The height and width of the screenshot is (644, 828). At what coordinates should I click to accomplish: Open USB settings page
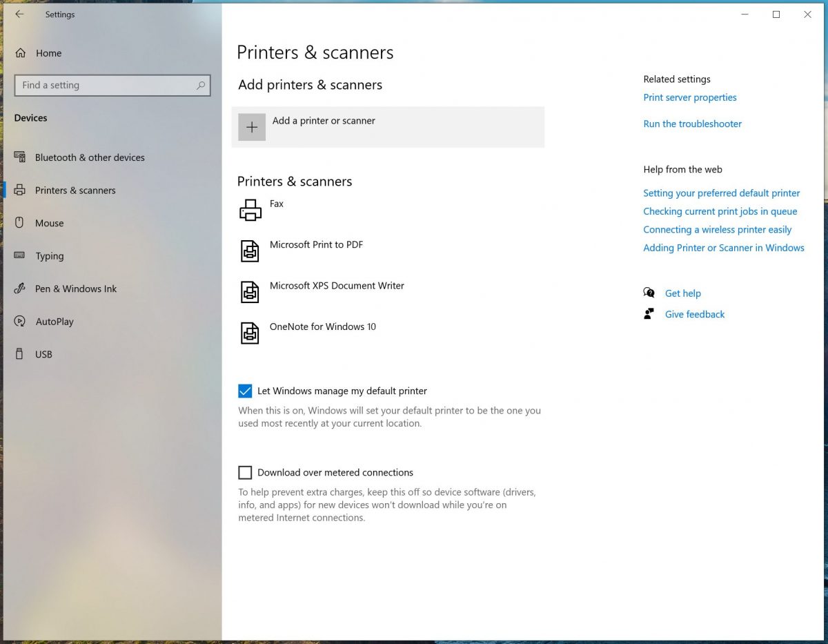pos(43,354)
